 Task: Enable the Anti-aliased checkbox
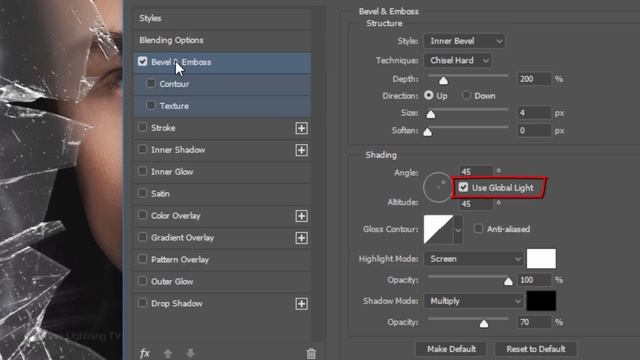(x=478, y=229)
